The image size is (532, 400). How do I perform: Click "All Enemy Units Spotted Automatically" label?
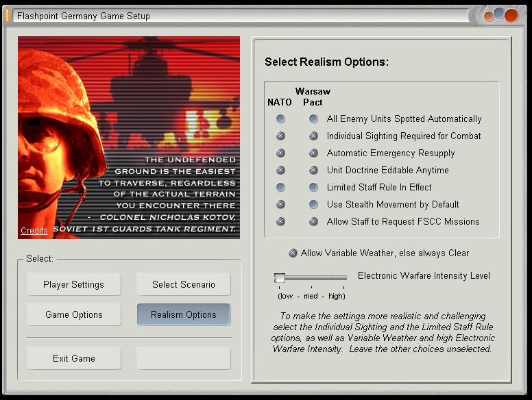click(404, 118)
